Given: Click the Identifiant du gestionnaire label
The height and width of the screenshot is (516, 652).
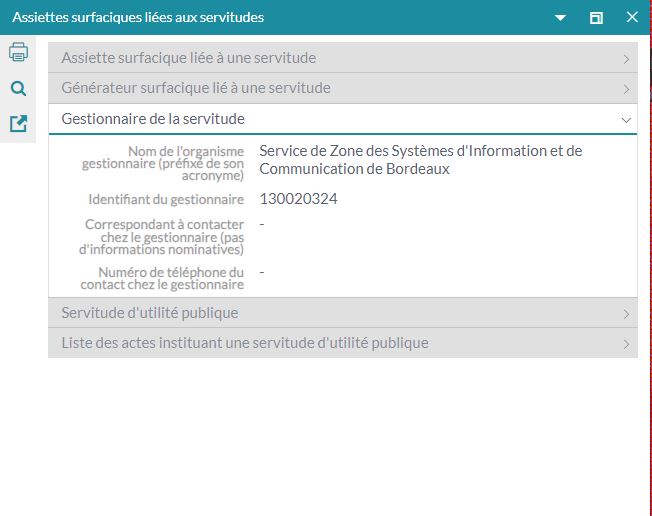Looking at the screenshot, I should pos(166,200).
